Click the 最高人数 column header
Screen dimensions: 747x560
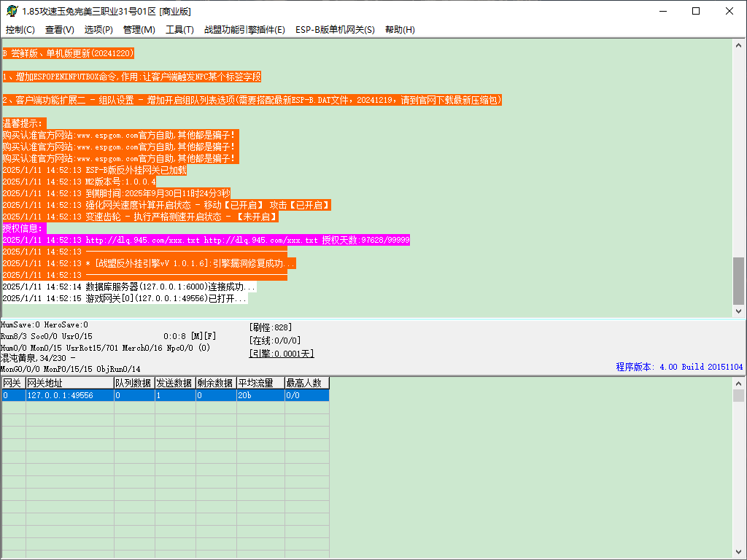coord(307,383)
